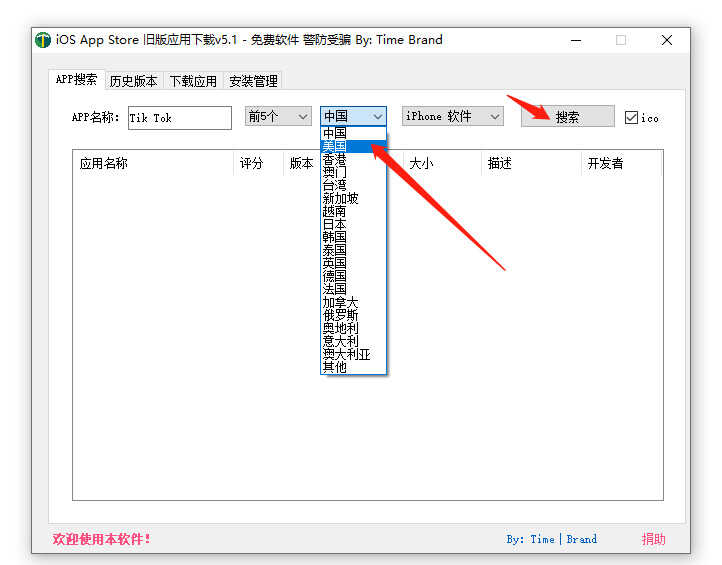Click the 版本 column header
Screen dimensions: 722x565
pos(302,163)
